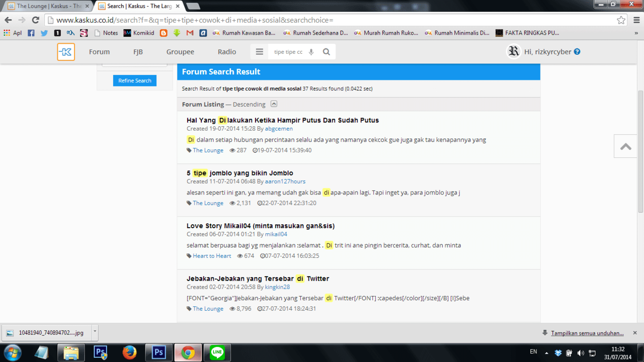The height and width of the screenshot is (362, 644).
Task: Open LINE app from the taskbar
Action: pos(217,352)
